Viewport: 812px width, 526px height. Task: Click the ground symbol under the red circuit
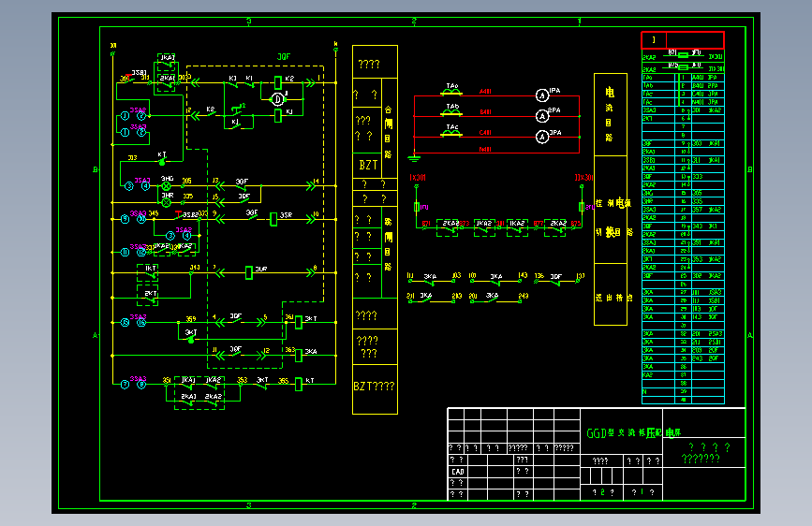coord(414,158)
